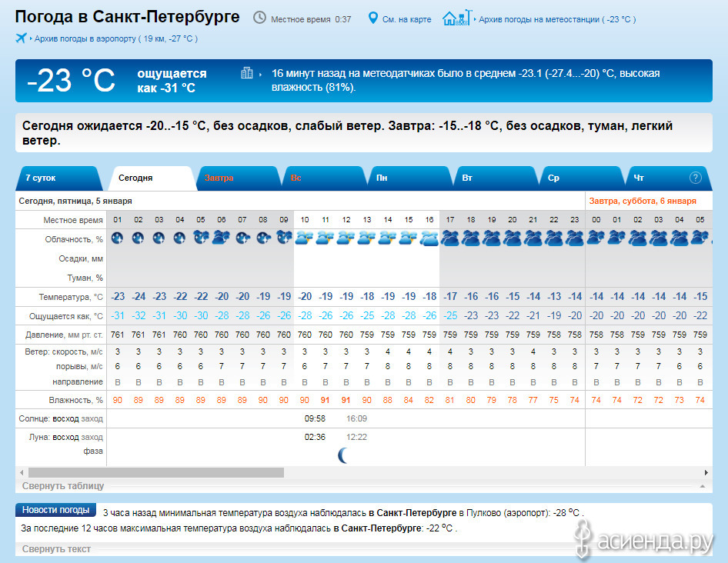Click the sunrise time 09:58
This screenshot has width=728, height=563.
coord(315,418)
